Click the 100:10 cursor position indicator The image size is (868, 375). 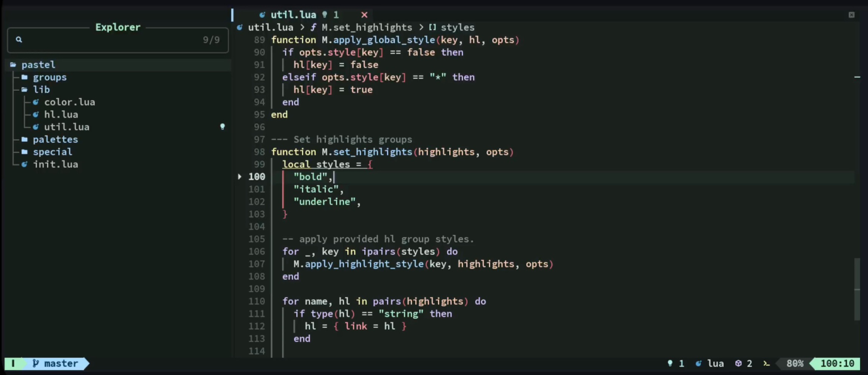837,363
